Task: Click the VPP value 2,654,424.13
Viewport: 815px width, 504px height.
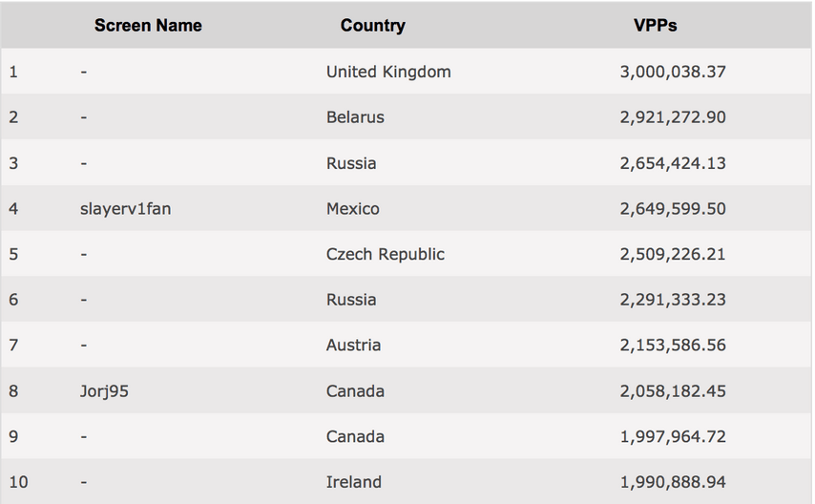Action: [x=673, y=163]
